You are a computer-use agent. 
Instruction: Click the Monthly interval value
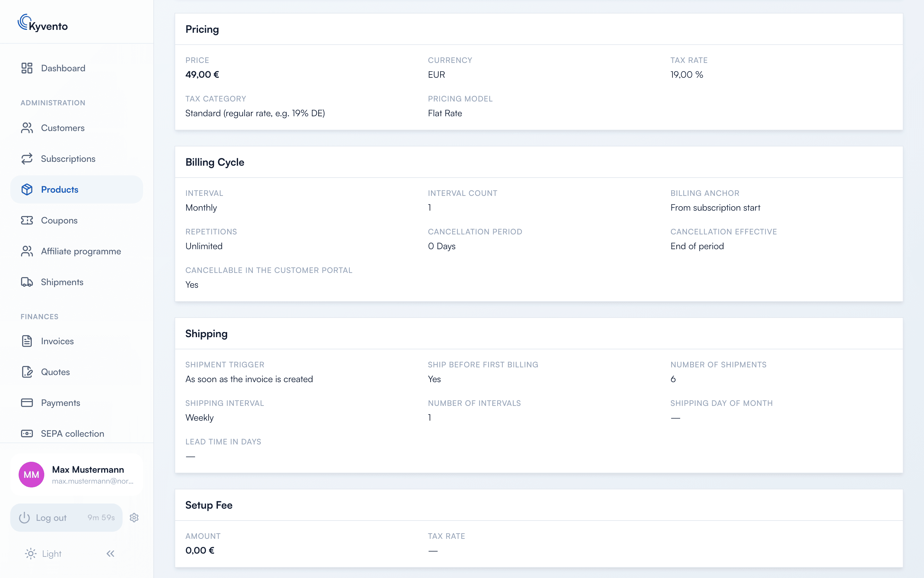point(201,207)
